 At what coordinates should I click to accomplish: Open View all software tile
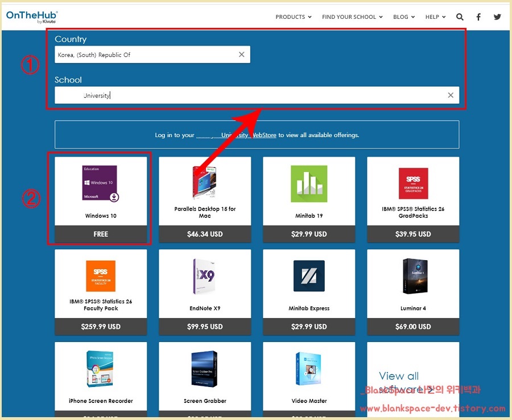(x=413, y=380)
